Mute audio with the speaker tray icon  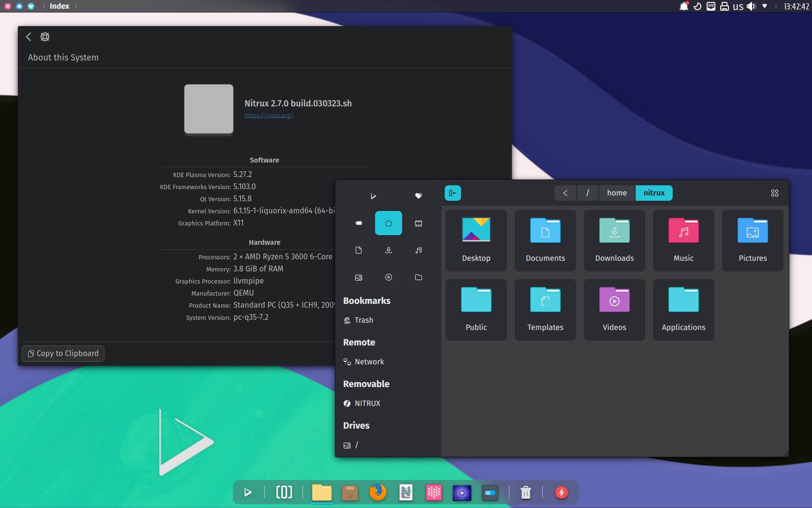coord(751,6)
